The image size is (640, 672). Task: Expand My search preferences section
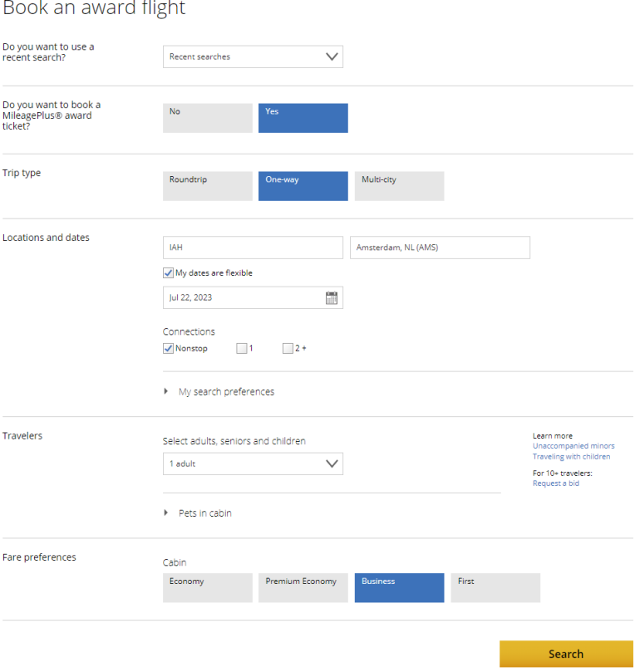tap(225, 392)
